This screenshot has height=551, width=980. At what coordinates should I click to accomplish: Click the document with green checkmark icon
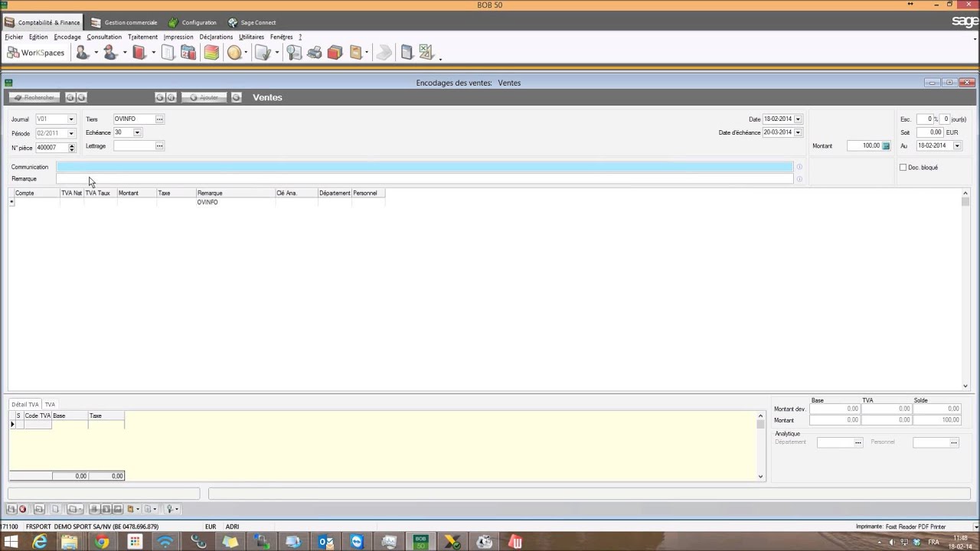click(263, 53)
